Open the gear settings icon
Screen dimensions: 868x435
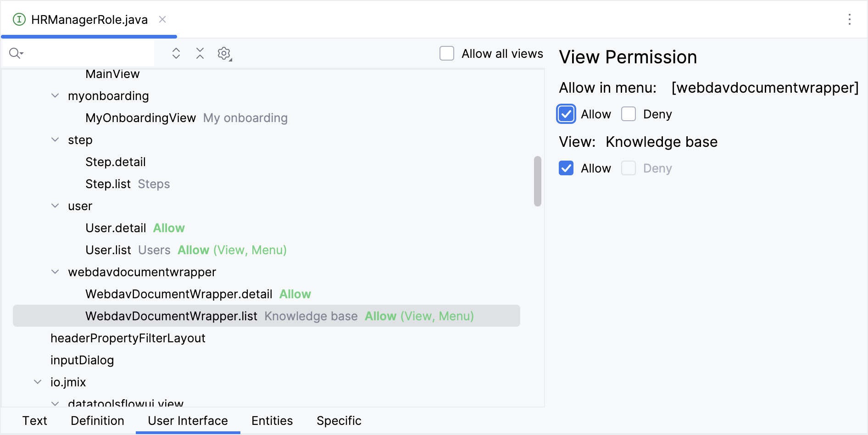click(x=224, y=53)
